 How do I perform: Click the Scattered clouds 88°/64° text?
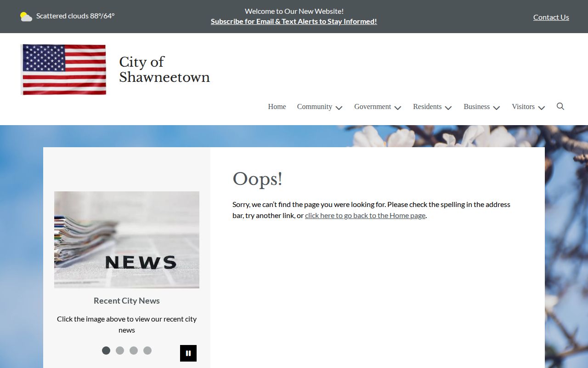75,16
